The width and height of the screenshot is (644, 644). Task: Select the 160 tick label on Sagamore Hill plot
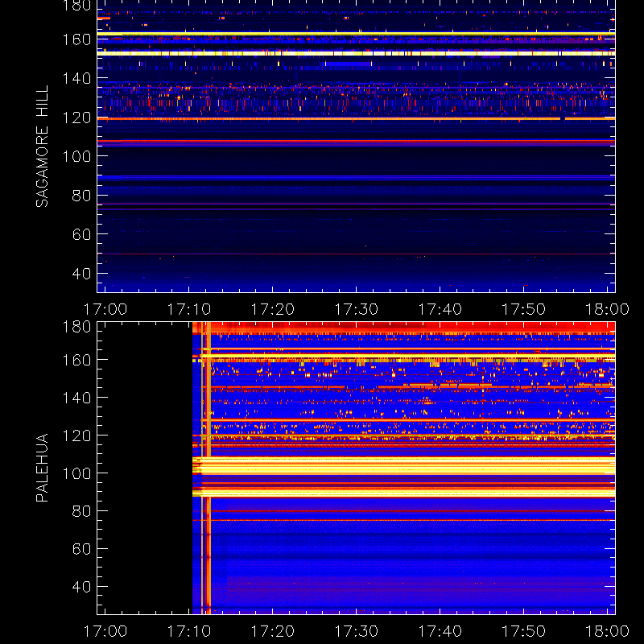(x=76, y=39)
